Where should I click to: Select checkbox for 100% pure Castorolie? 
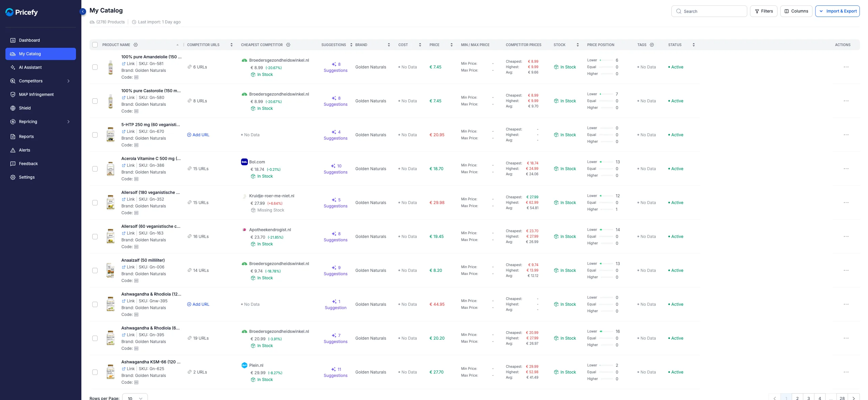[x=95, y=101]
